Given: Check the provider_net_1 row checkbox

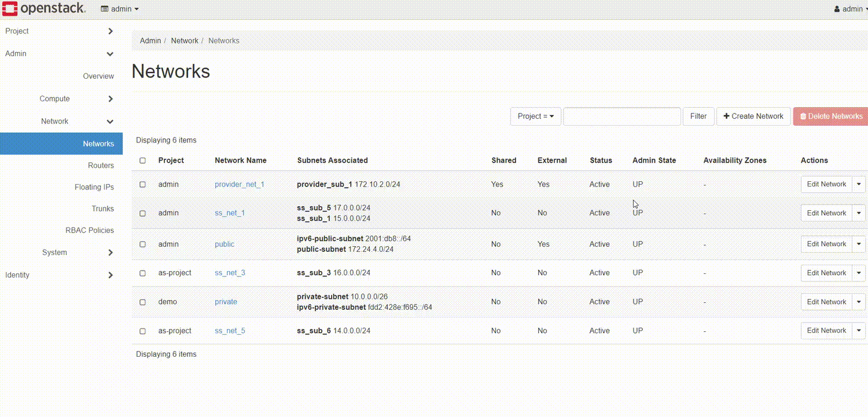Looking at the screenshot, I should tap(143, 184).
